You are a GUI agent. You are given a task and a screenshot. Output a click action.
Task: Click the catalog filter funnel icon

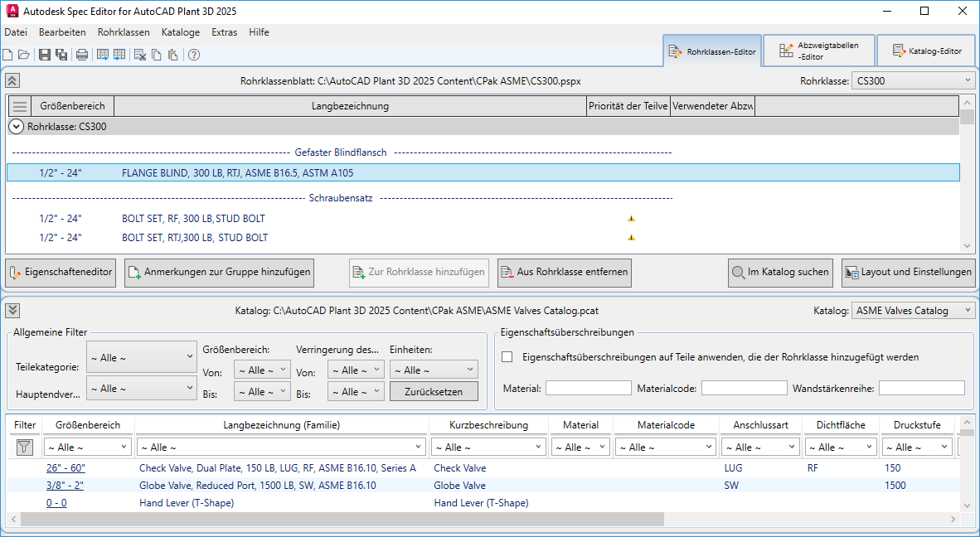click(x=24, y=447)
